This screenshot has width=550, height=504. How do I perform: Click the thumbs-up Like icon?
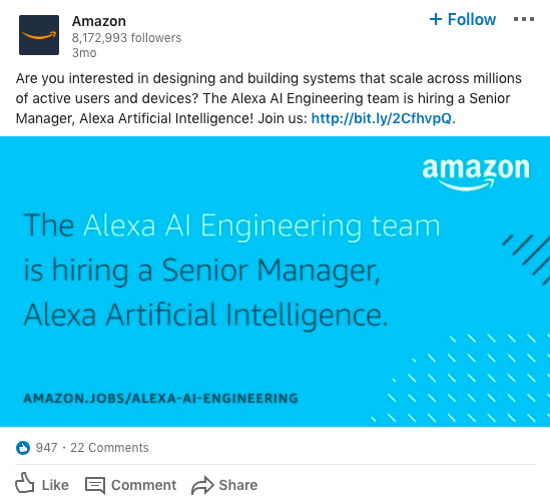click(25, 483)
